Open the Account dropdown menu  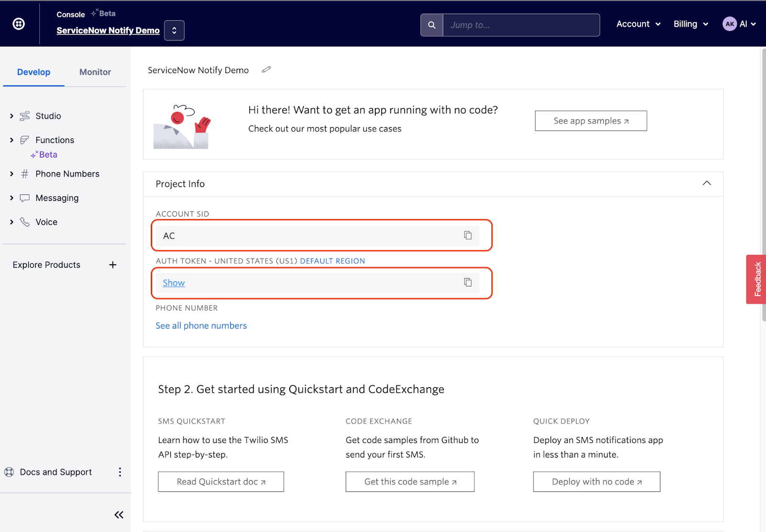point(638,24)
